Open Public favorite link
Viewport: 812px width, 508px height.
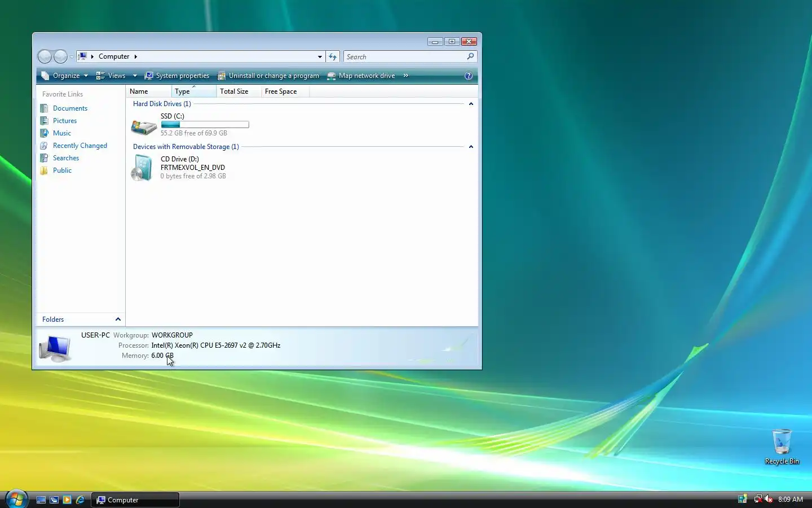point(62,170)
